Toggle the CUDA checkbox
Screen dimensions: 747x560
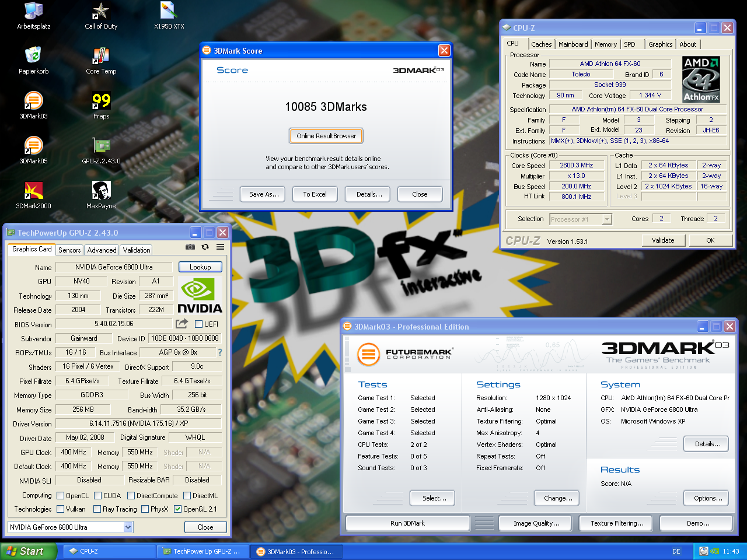click(x=97, y=496)
